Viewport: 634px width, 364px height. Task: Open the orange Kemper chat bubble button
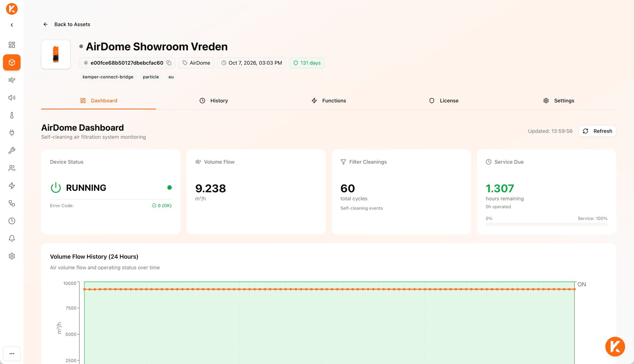(615, 347)
